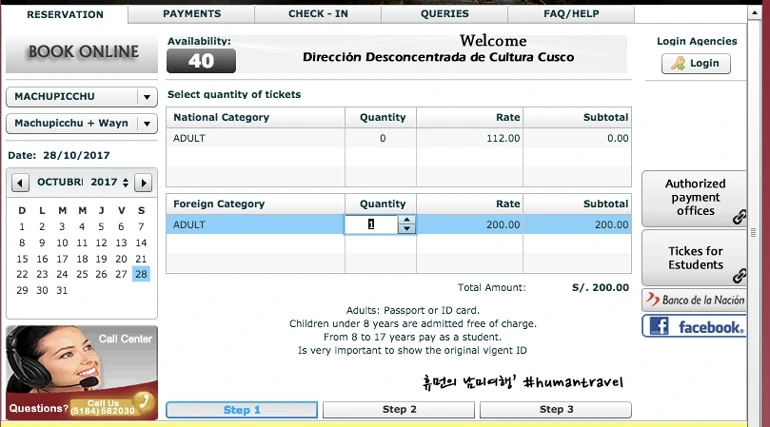Click the vertical scrollbar grip handle
The height and width of the screenshot is (427, 770).
(x=754, y=233)
